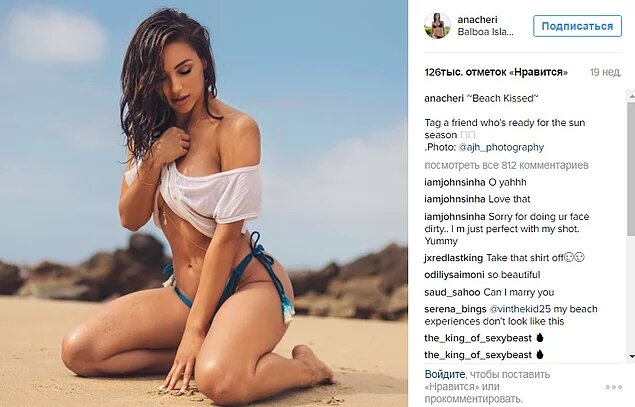Open first iamjohnsinha commenter username

(455, 182)
